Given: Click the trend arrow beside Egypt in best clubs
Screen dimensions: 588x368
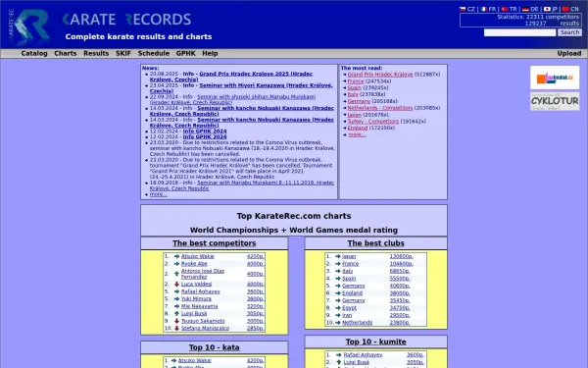Looking at the screenshot, I should point(338,307).
